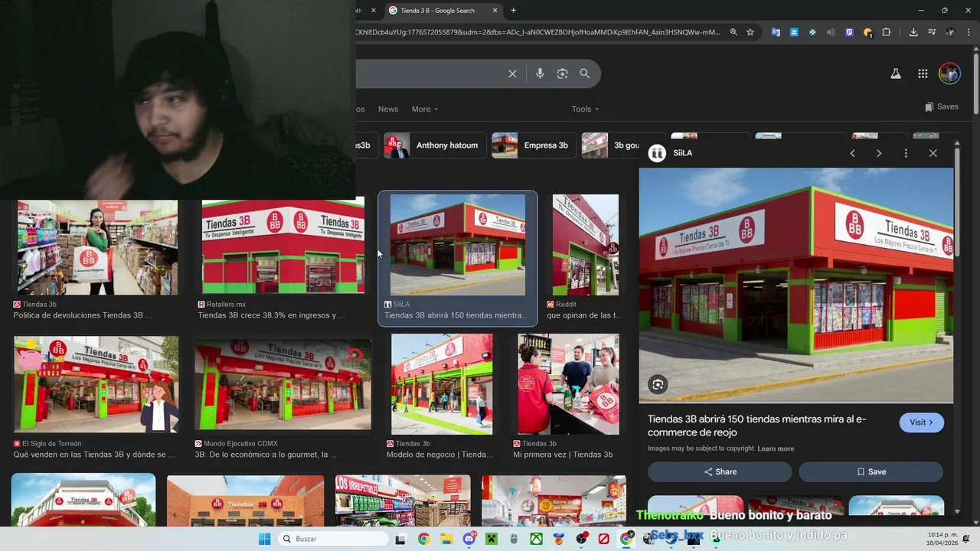
Task: Open the Learn more copyright link
Action: click(776, 448)
